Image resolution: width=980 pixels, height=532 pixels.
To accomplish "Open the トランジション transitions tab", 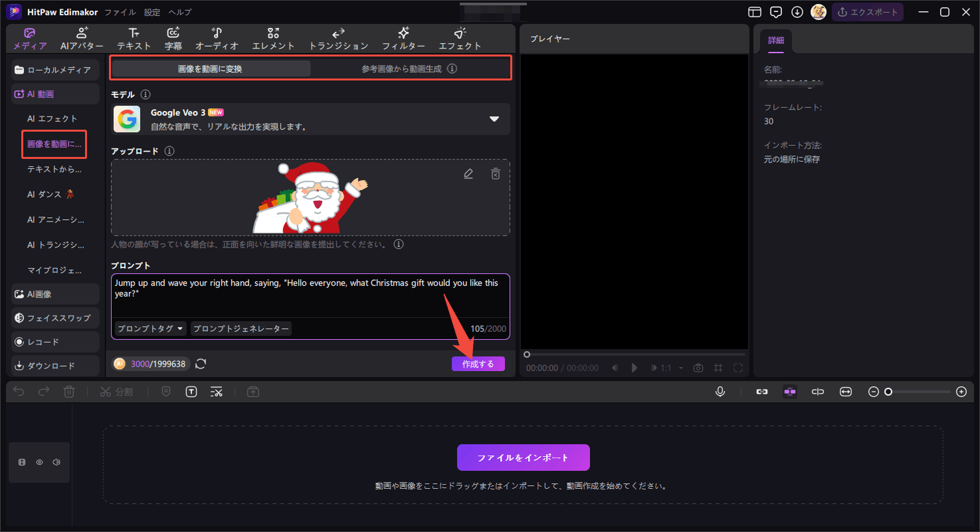I will [x=338, y=39].
